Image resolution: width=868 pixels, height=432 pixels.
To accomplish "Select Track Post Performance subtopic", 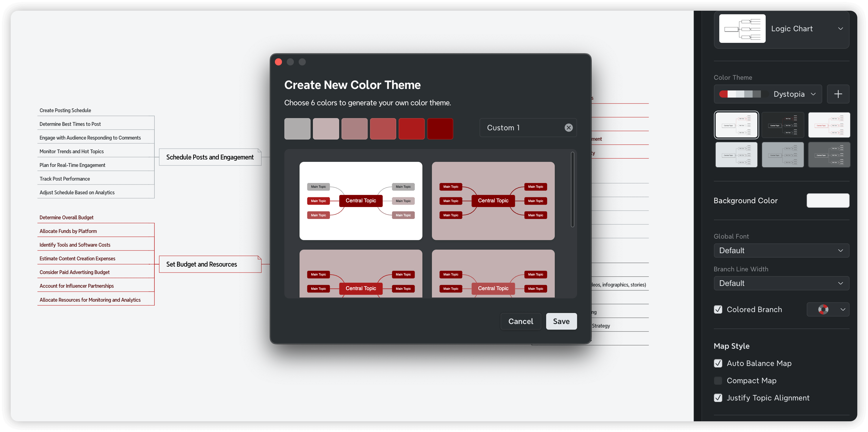I will (x=65, y=179).
